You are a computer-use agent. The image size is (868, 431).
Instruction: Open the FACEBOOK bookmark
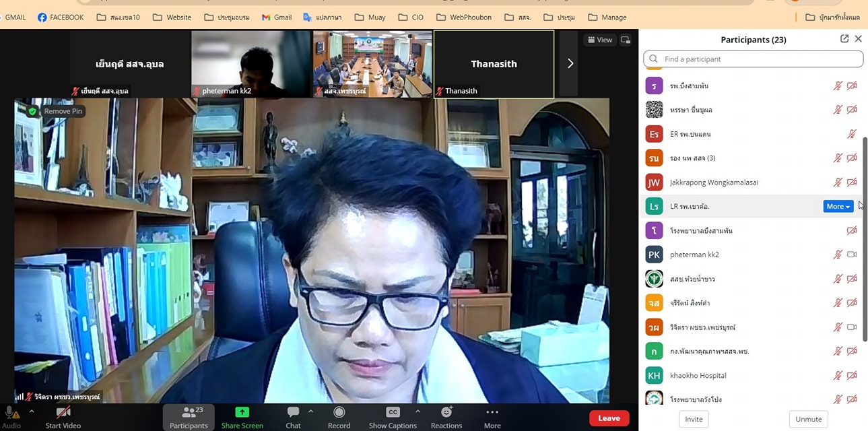(x=61, y=17)
